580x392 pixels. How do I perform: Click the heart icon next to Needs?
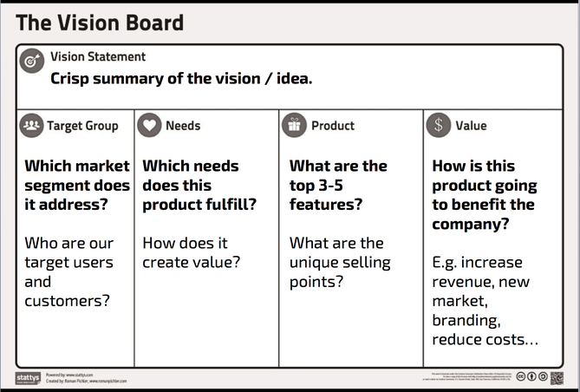149,126
